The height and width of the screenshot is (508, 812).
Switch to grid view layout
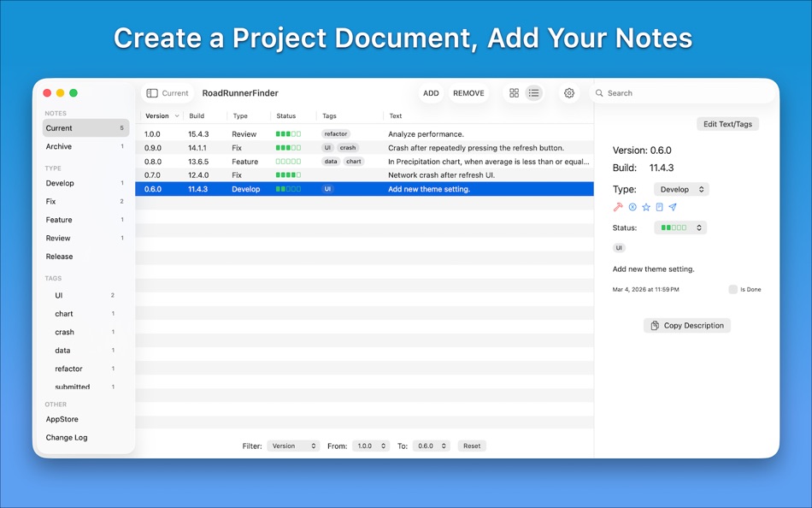click(x=513, y=92)
